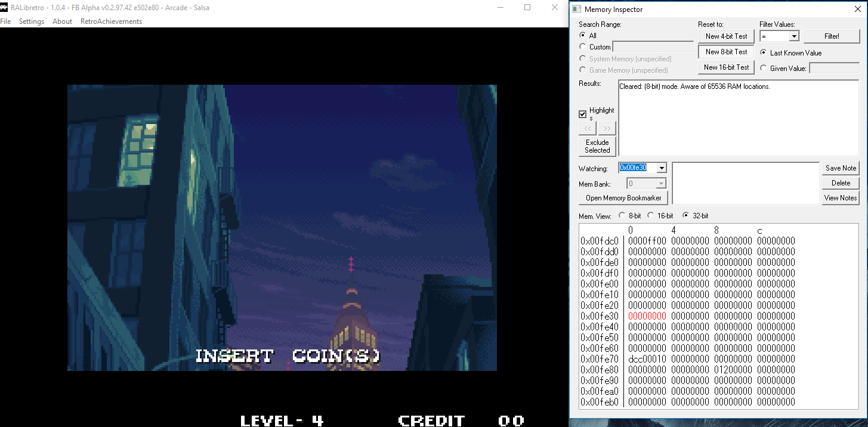Open the File menu
This screenshot has width=868, height=427.
point(5,21)
